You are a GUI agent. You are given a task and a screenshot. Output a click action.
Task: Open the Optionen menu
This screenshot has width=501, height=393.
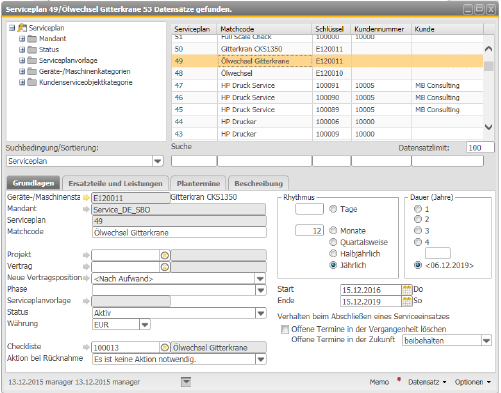[473, 382]
